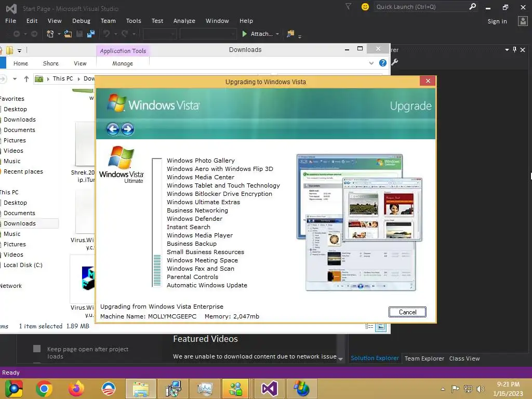Open the Debug menu in Visual Studio
The height and width of the screenshot is (399, 532).
pos(81,21)
